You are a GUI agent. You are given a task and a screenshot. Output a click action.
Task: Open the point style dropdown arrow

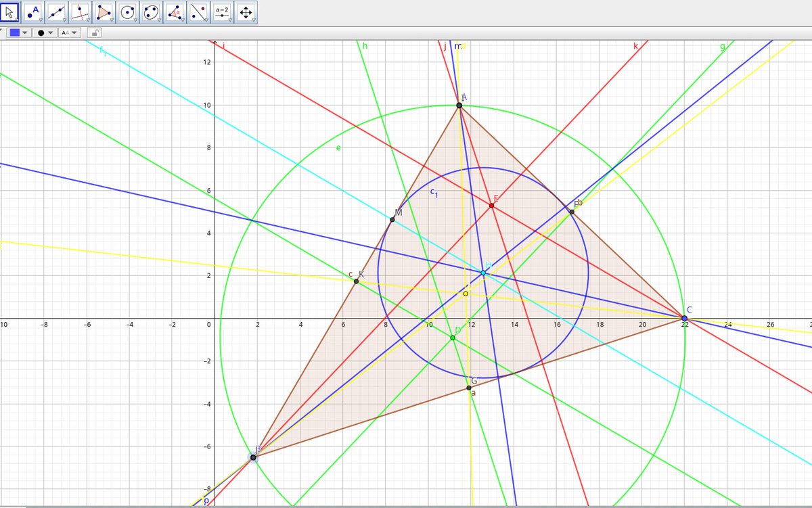[51, 32]
